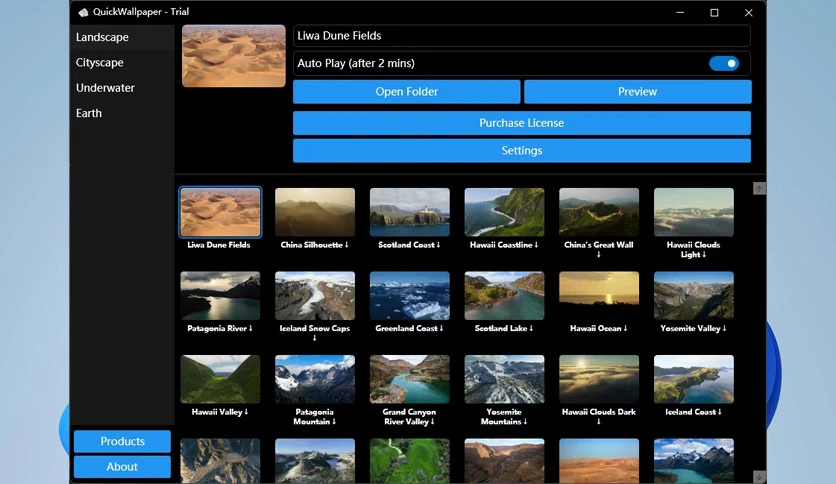
Task: Toggle the Auto Play switch
Action: point(724,63)
